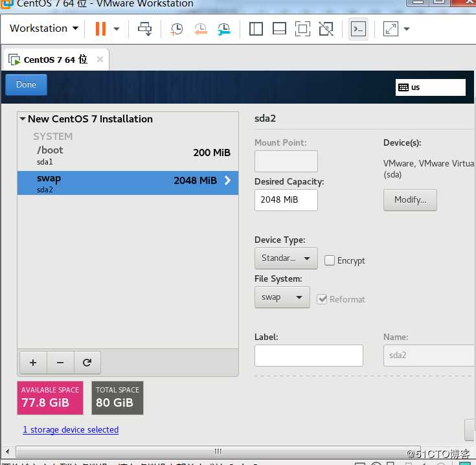Toggle the thumbnail bar view
Image resolution: width=476 pixels, height=465 pixels.
279,29
